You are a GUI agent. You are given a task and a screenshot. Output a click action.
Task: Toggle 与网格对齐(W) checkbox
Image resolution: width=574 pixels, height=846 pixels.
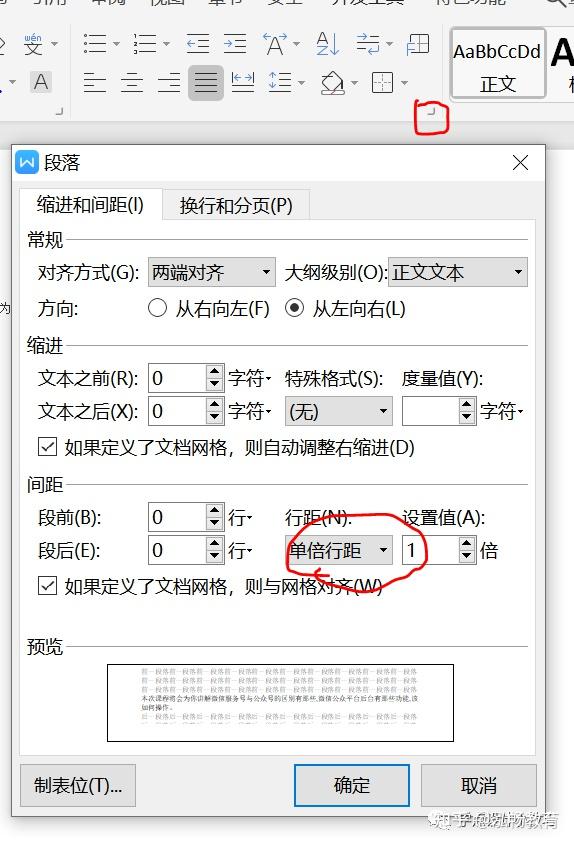point(47,585)
